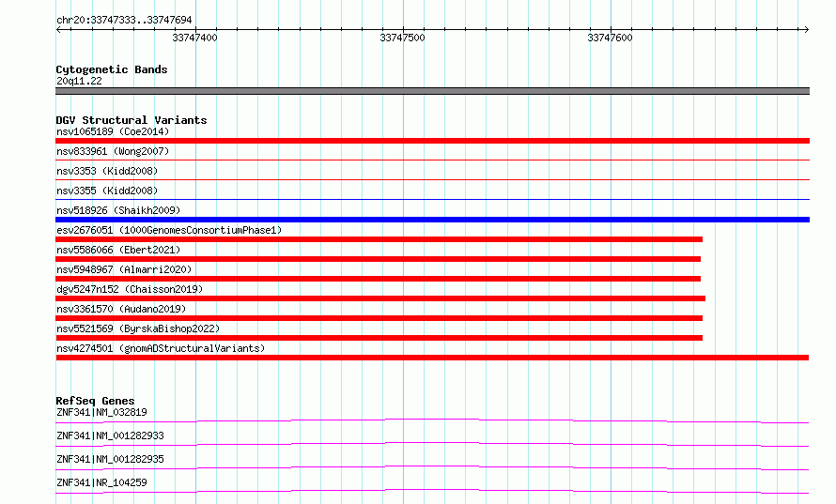The width and height of the screenshot is (836, 504).
Task: Click the nsv833961 (Wong2007) variant label
Action: pyautogui.click(x=113, y=151)
